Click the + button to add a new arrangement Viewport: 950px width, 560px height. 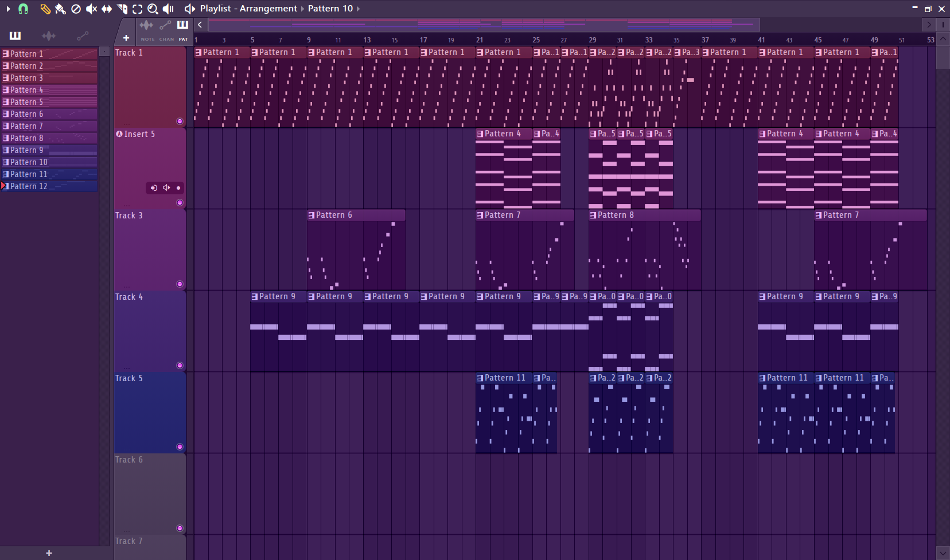(x=126, y=37)
